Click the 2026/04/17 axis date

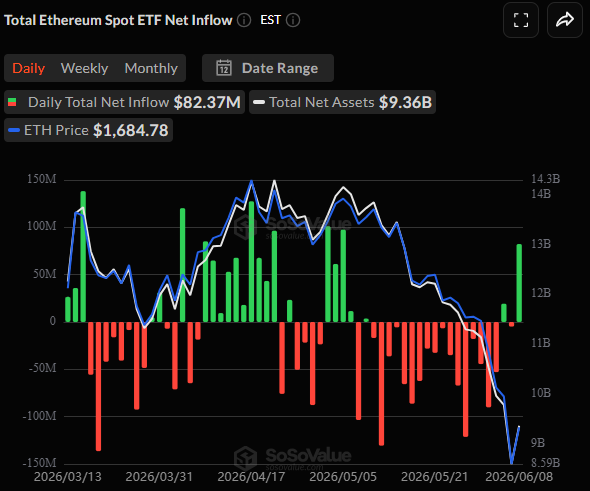pyautogui.click(x=251, y=477)
